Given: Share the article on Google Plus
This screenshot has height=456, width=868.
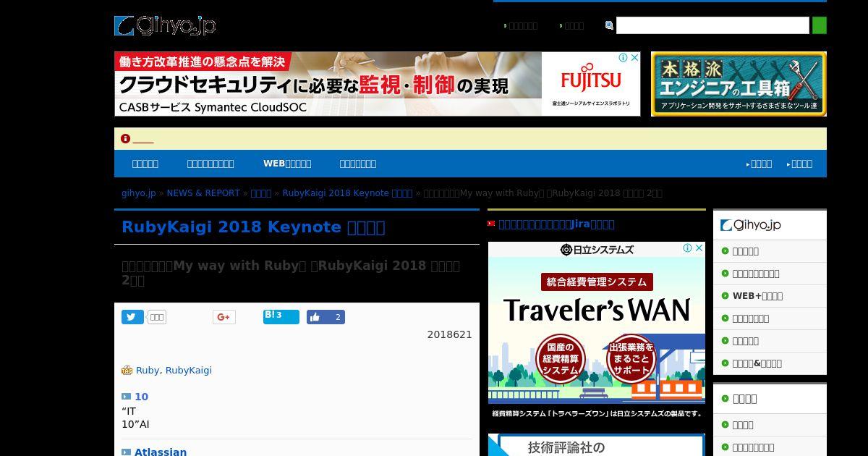Looking at the screenshot, I should click(224, 317).
